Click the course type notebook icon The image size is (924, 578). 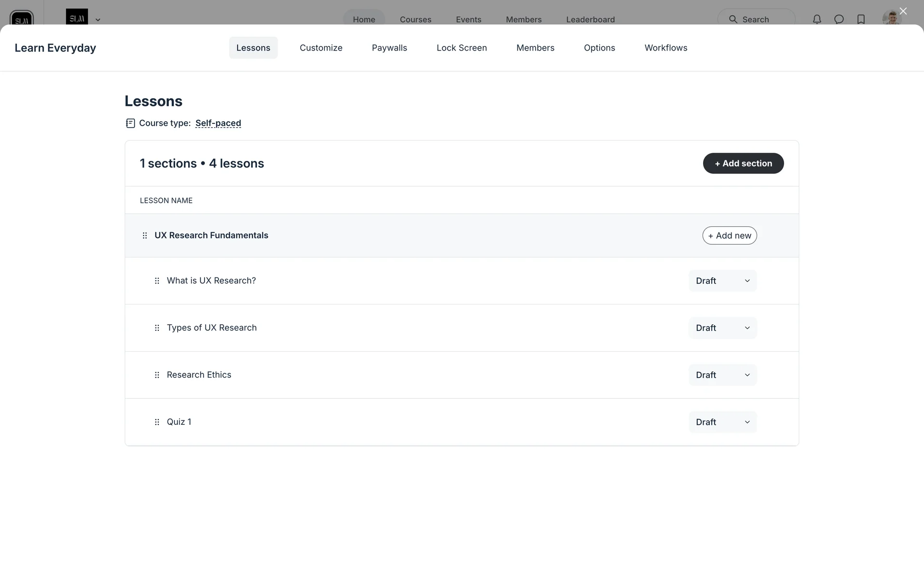point(130,123)
